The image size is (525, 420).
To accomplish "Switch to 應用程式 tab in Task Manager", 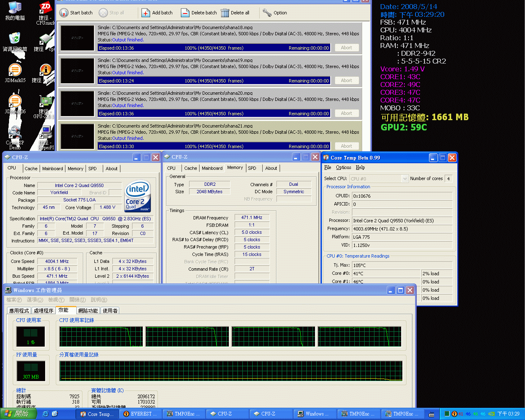I will tap(19, 310).
